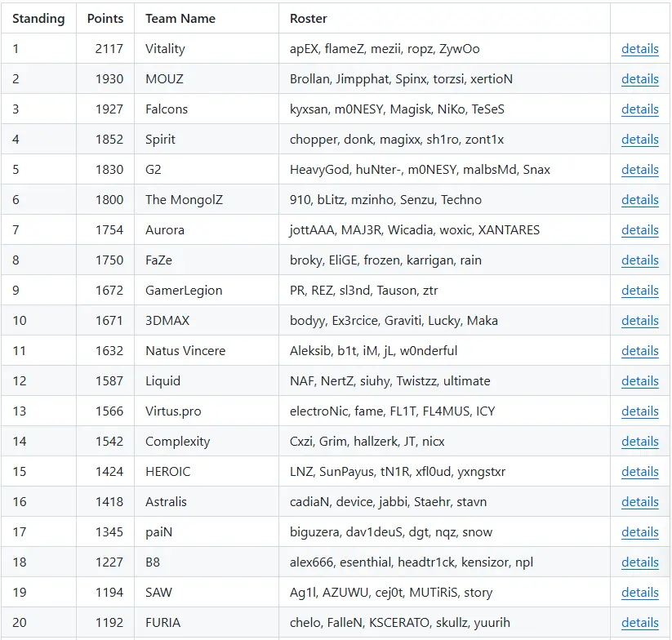The width and height of the screenshot is (672, 640).
Task: Click Virtus.pro details link
Action: [639, 411]
